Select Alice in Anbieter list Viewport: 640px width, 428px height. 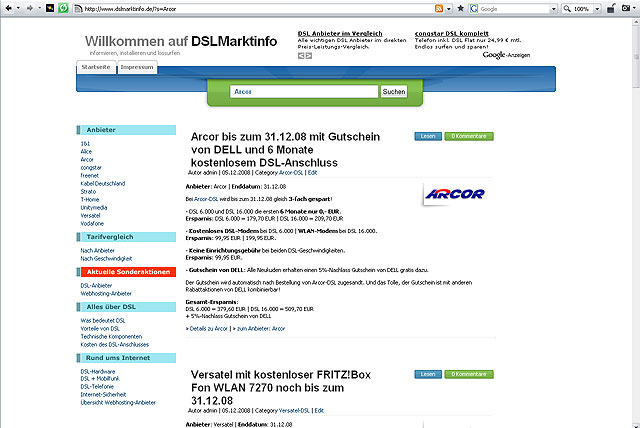[86, 151]
